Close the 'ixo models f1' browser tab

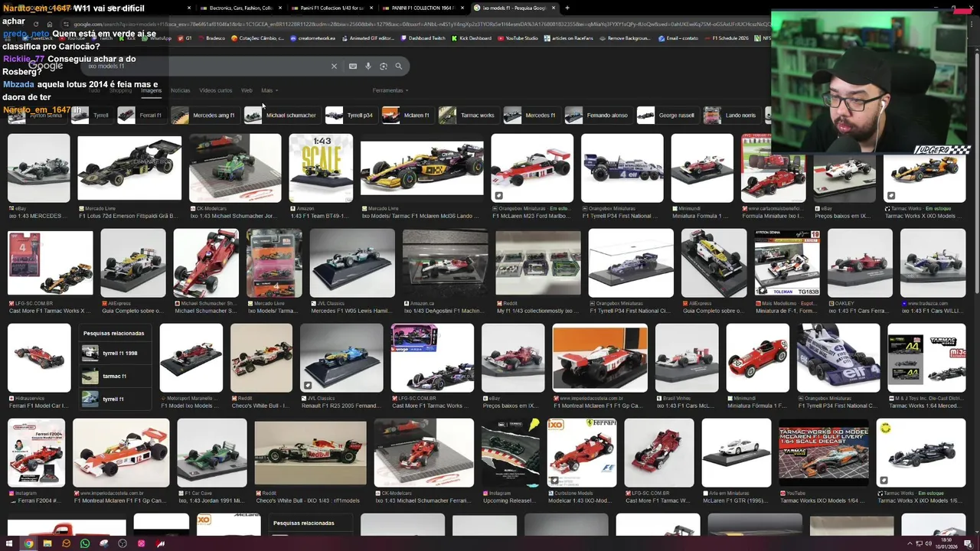click(x=554, y=8)
